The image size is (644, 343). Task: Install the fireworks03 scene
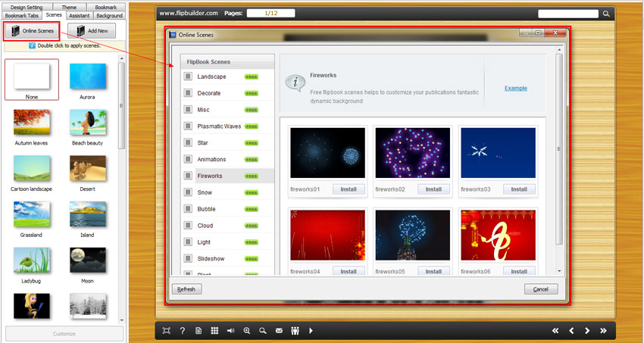[519, 189]
